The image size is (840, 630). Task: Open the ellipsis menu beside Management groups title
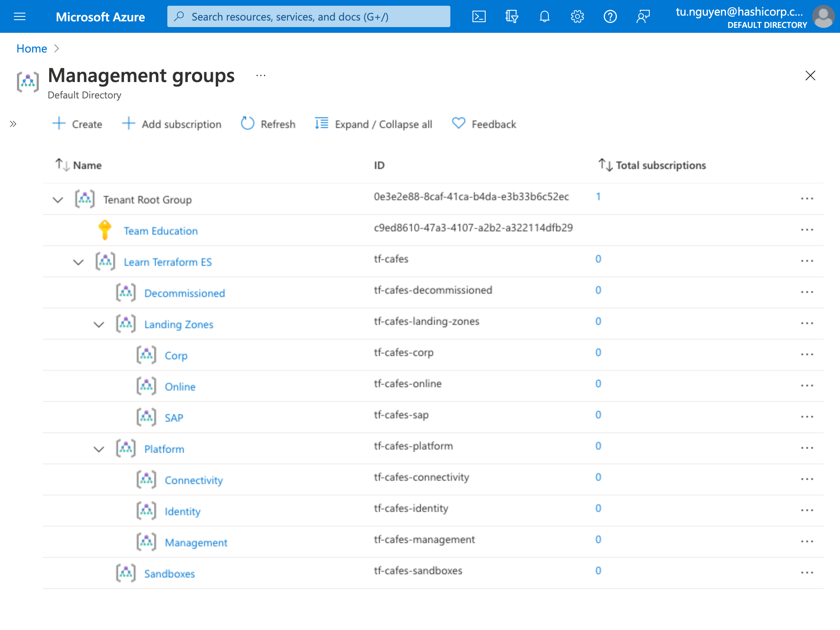point(261,75)
